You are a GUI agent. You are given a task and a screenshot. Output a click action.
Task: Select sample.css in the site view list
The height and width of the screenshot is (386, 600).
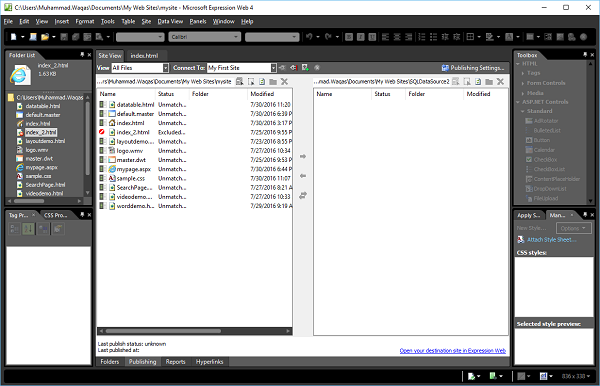130,179
